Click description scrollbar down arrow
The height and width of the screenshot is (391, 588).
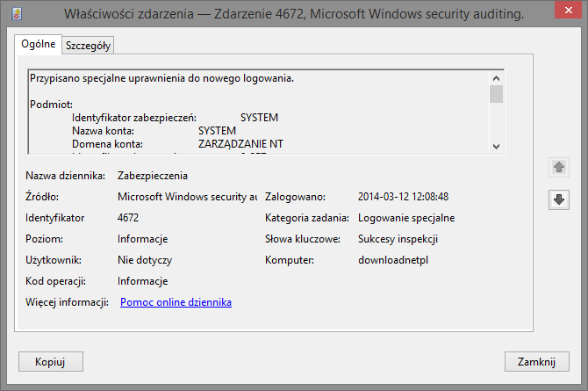coord(496,147)
